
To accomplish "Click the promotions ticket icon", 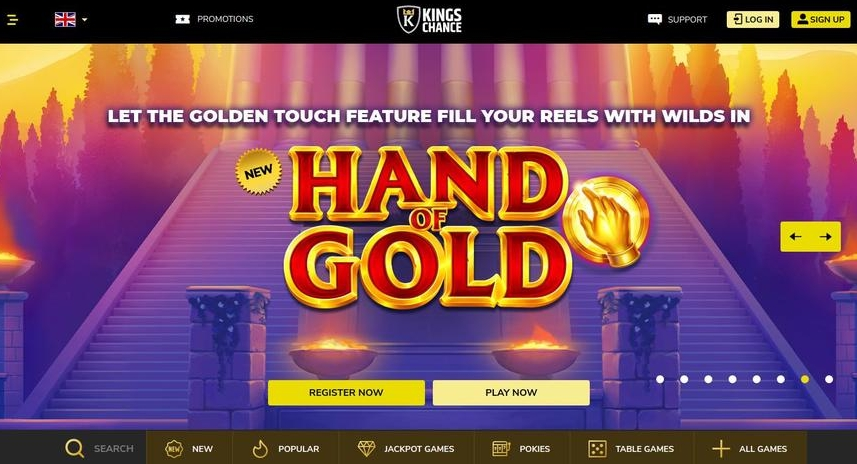I will tap(182, 19).
